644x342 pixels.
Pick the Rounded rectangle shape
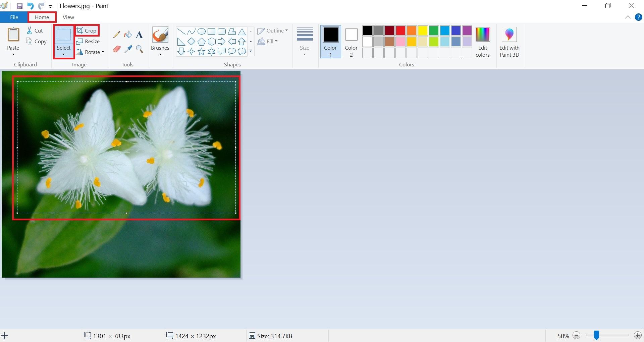coord(221,32)
